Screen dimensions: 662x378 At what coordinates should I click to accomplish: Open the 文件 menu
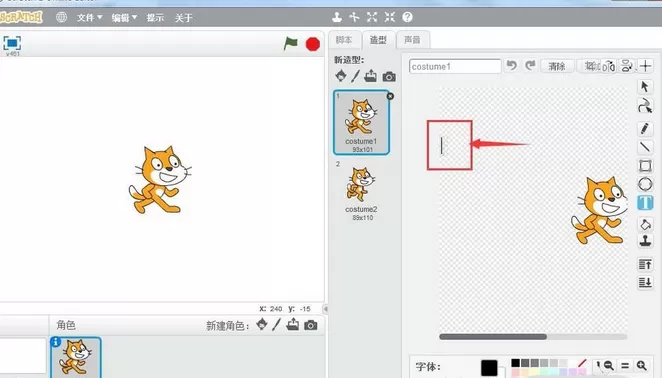[89, 18]
